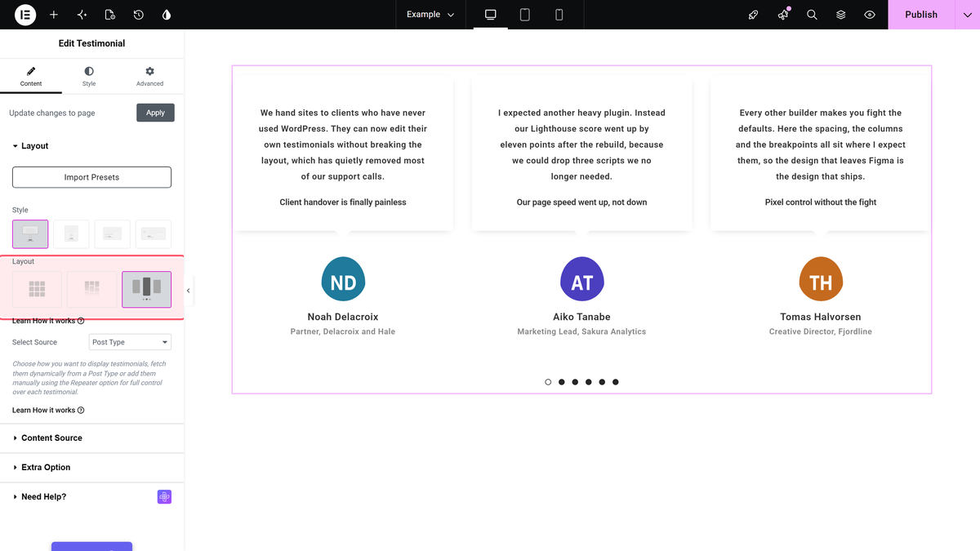Go to the fourth carousel slide dot

[x=589, y=382]
